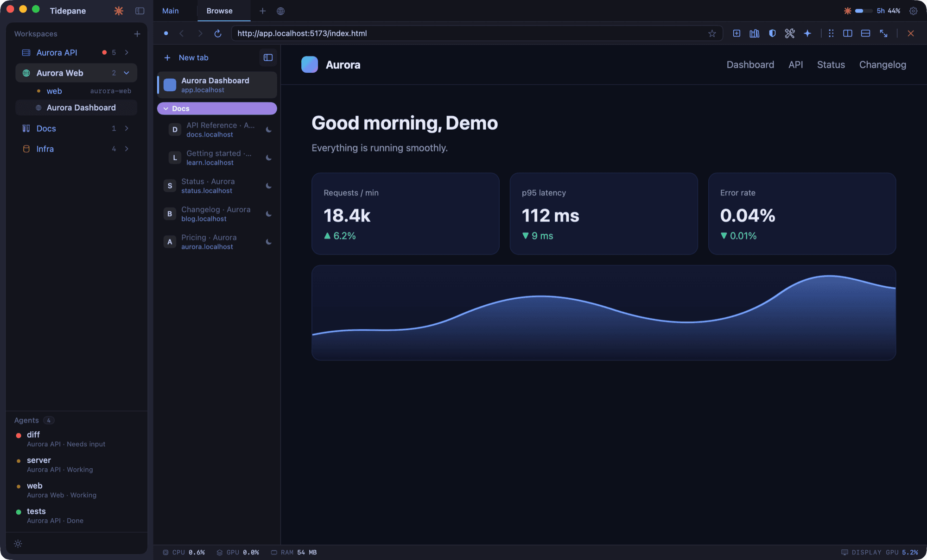Open the Status link in Aurora header

[x=831, y=65]
